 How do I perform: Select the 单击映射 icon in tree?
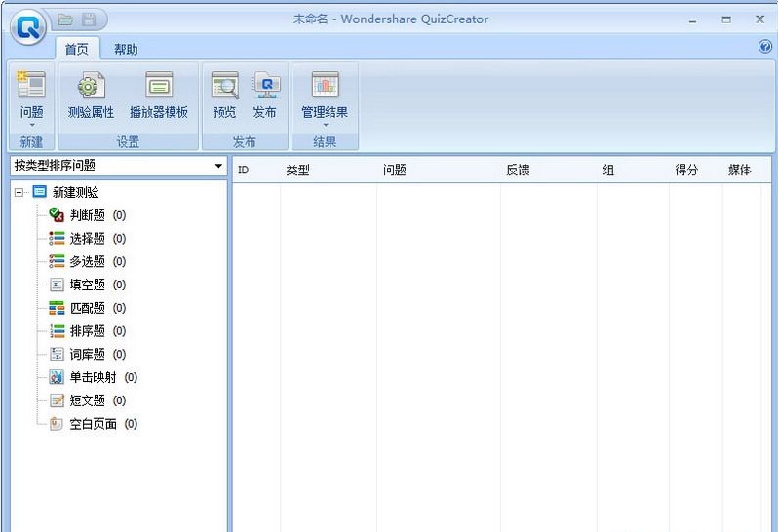pos(57,377)
